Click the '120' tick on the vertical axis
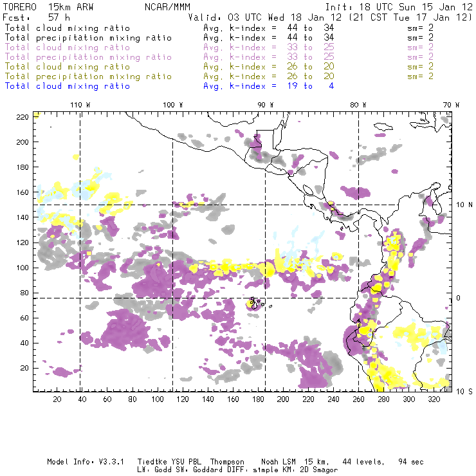 point(23,243)
